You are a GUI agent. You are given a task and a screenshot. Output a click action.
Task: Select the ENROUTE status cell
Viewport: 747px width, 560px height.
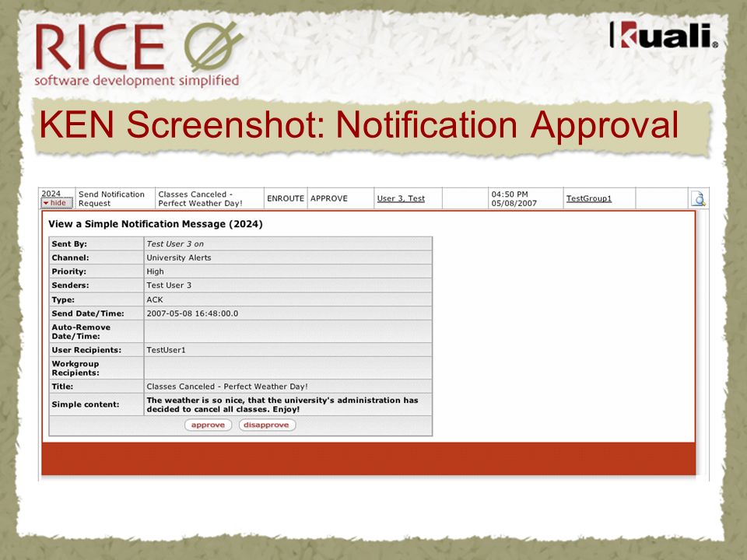click(286, 198)
